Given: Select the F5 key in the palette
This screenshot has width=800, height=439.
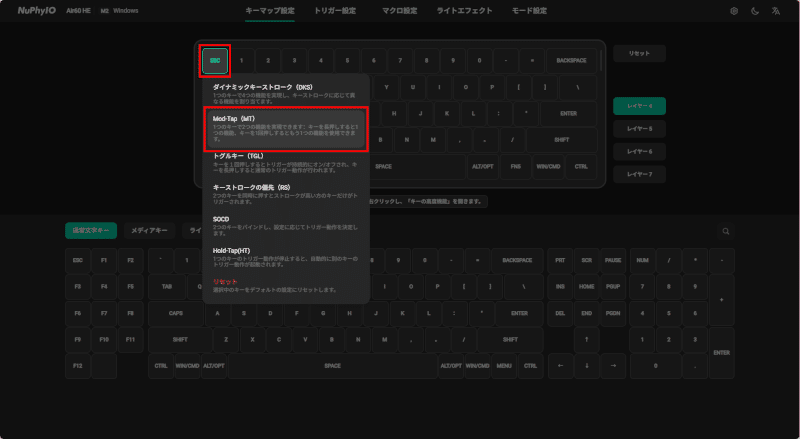Looking at the screenshot, I should pyautogui.click(x=131, y=286).
